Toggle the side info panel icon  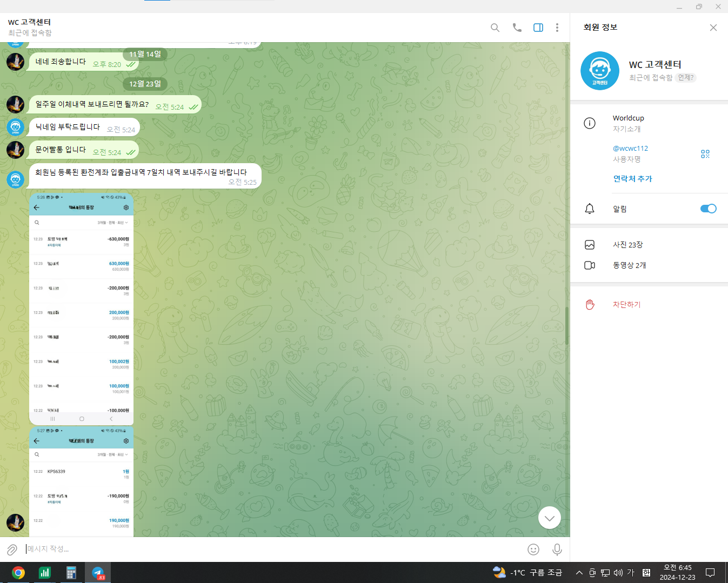point(538,28)
